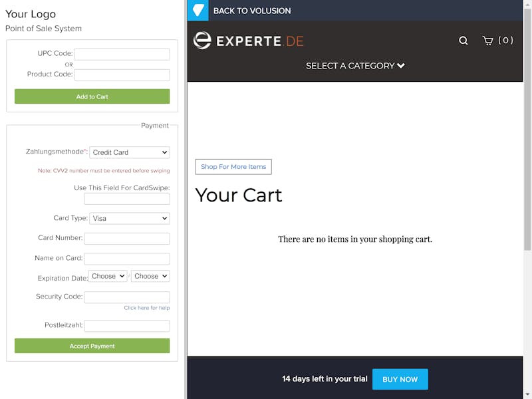Click the Add to Cart button
This screenshot has width=532, height=399.
coord(92,96)
